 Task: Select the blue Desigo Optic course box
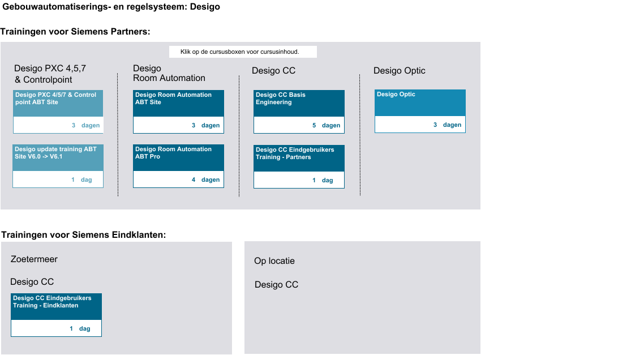coord(420,103)
